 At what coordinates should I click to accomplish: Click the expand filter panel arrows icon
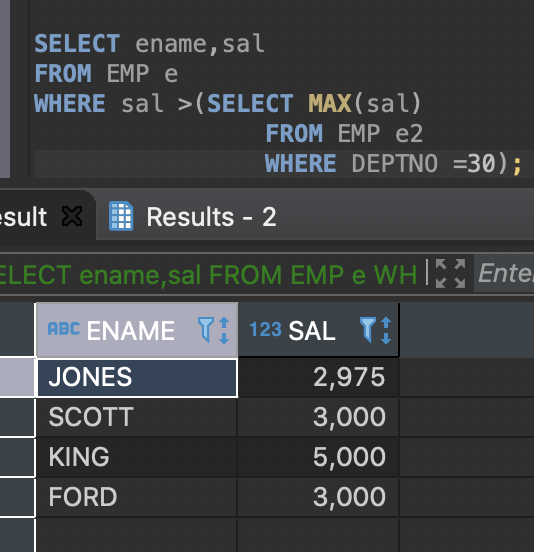[x=450, y=274]
